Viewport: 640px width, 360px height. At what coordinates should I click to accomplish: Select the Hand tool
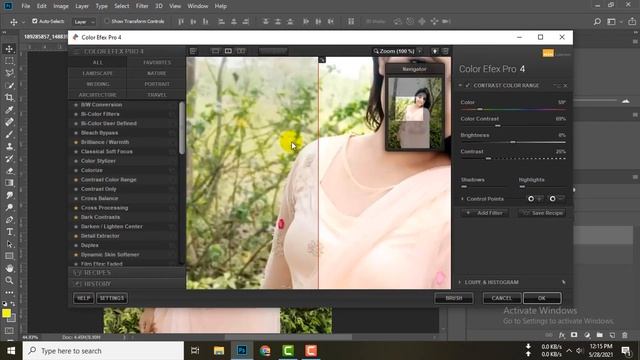point(9,268)
